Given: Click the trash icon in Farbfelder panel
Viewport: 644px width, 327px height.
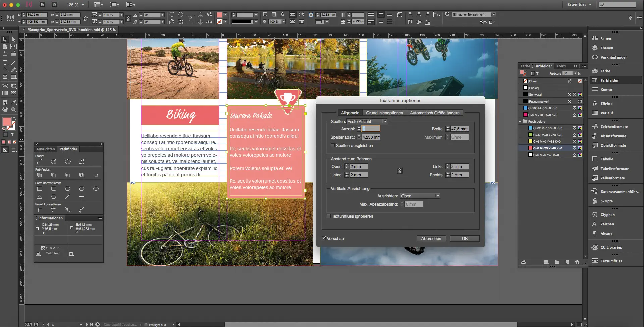Looking at the screenshot, I should (x=577, y=262).
